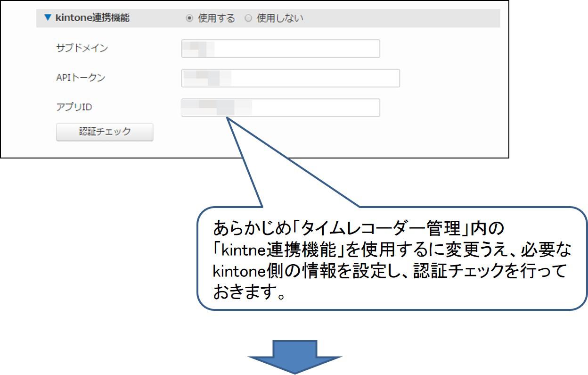Click the APIトークン label

tap(81, 78)
